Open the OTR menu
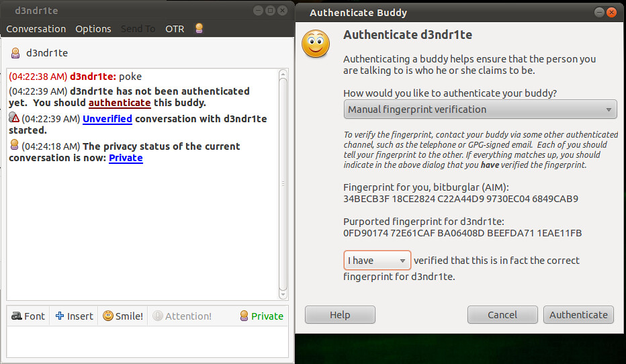Screen dimensions: 626x364 tap(175, 29)
